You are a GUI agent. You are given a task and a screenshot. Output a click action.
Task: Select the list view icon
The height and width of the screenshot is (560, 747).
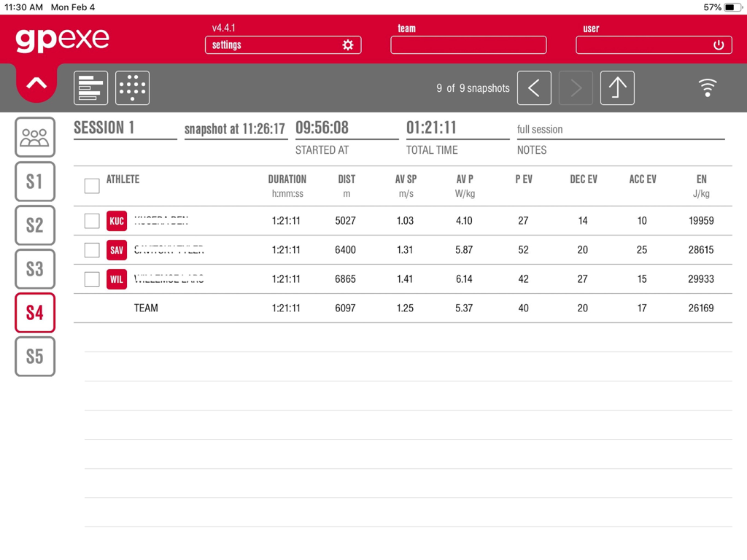tap(90, 87)
